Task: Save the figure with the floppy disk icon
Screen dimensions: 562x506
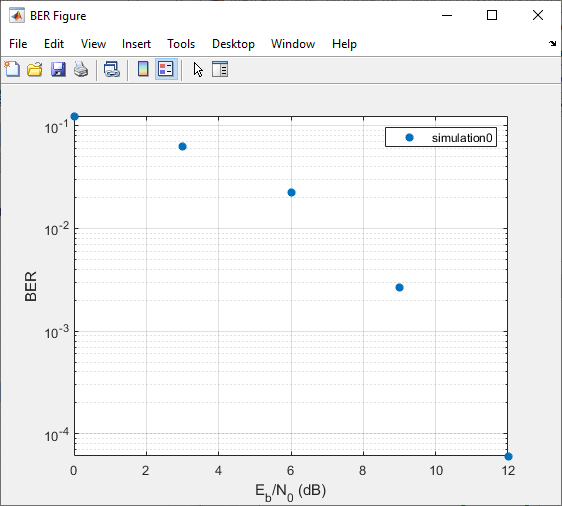Action: 58,69
